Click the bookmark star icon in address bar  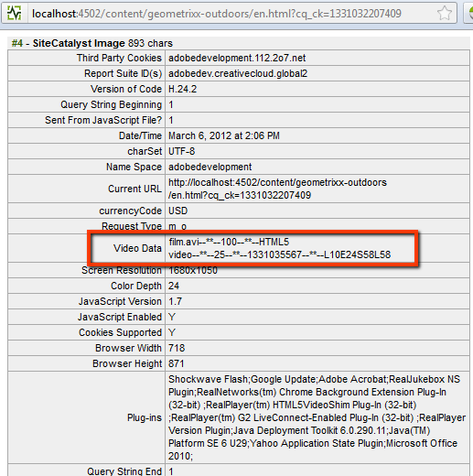pyautogui.click(x=444, y=14)
